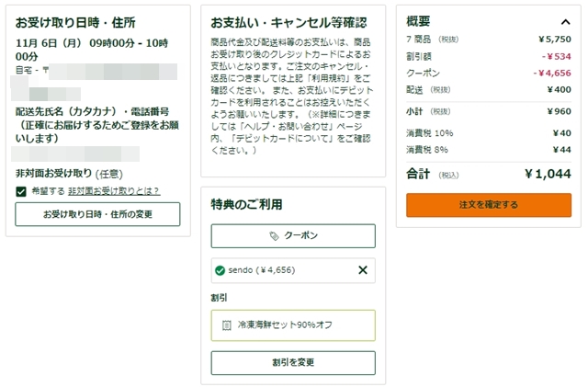
Task: Click the 割引を変更 button
Action: (293, 362)
